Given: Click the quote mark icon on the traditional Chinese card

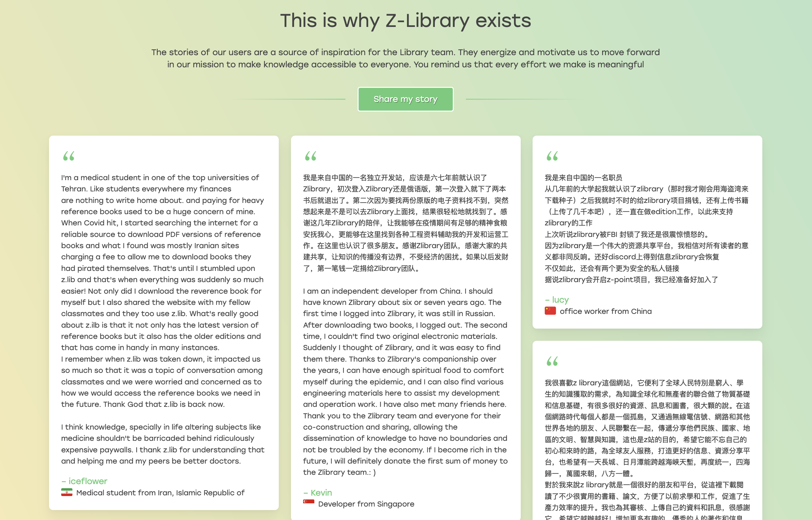Looking at the screenshot, I should point(552,361).
